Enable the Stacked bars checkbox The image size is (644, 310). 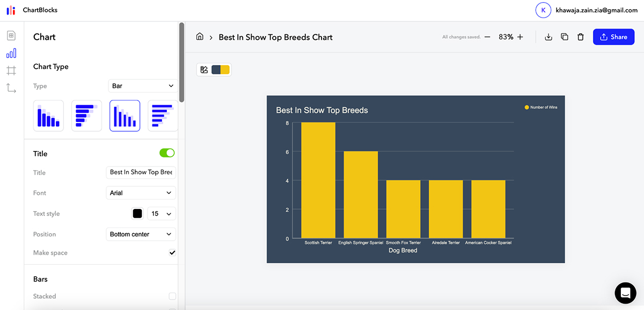coord(172,296)
